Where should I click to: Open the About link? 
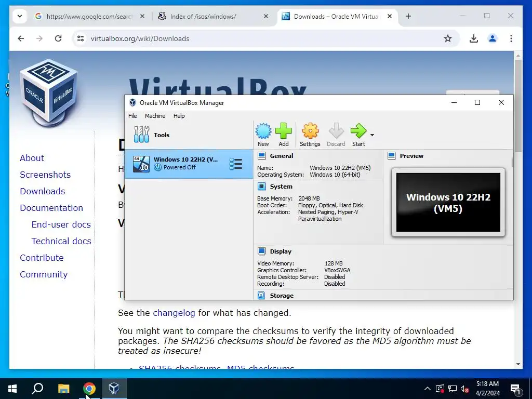click(x=32, y=158)
